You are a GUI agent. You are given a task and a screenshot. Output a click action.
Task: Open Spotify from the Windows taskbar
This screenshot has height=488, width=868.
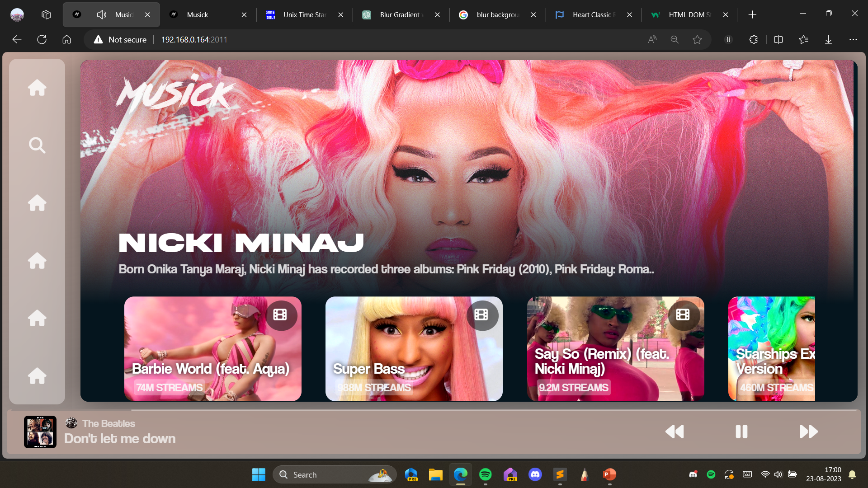tap(485, 474)
